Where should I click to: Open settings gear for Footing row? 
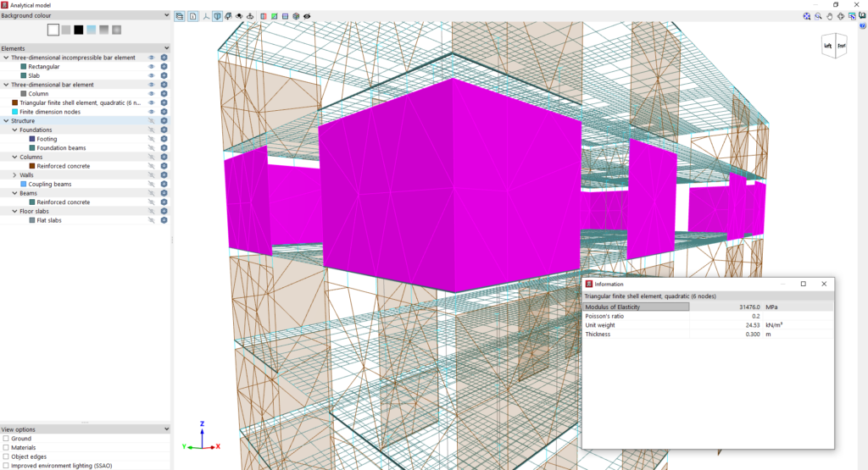pyautogui.click(x=164, y=139)
